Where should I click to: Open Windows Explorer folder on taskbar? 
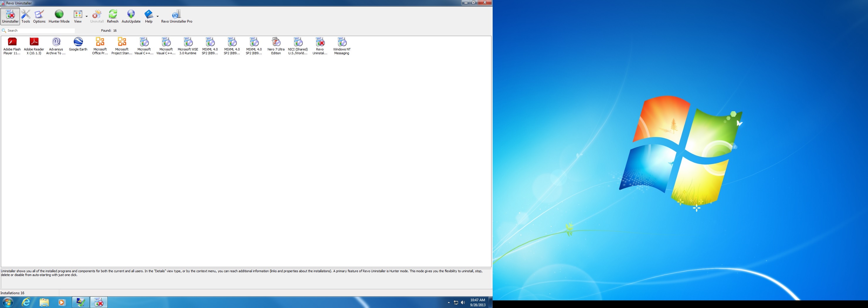(44, 302)
